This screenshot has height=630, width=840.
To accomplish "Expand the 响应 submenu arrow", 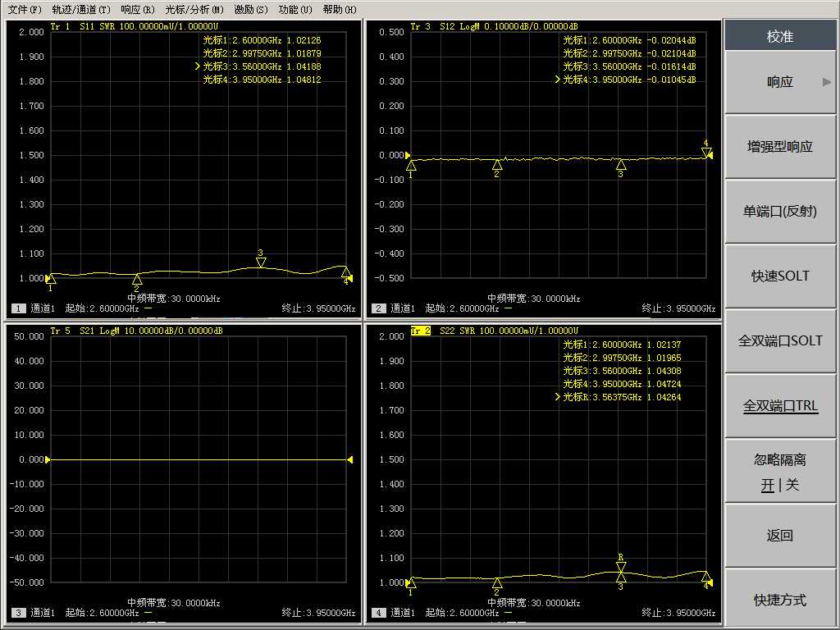I will (x=827, y=82).
